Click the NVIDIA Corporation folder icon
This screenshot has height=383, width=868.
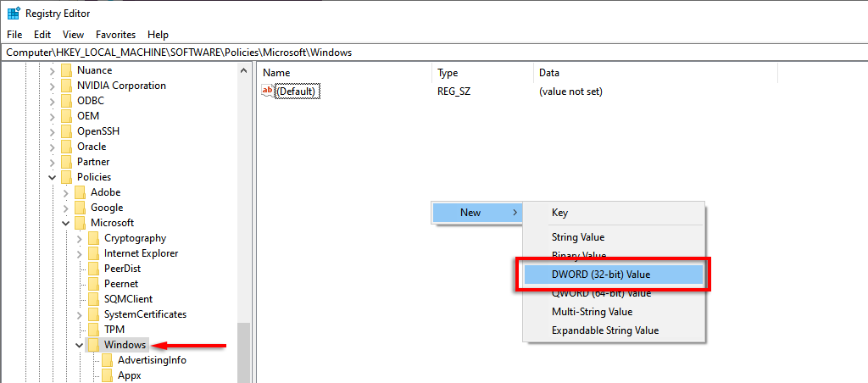point(66,86)
